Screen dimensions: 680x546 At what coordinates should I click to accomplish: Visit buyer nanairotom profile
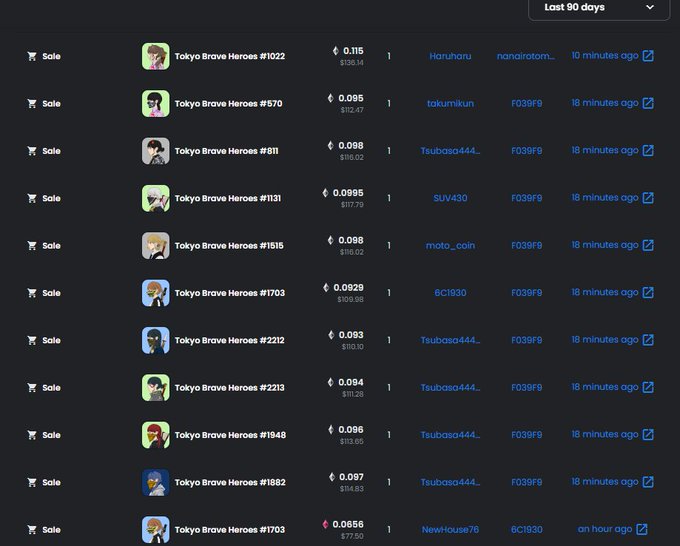point(526,56)
